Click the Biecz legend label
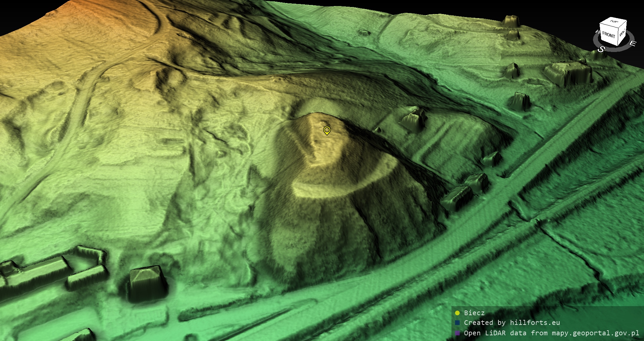 coord(474,313)
